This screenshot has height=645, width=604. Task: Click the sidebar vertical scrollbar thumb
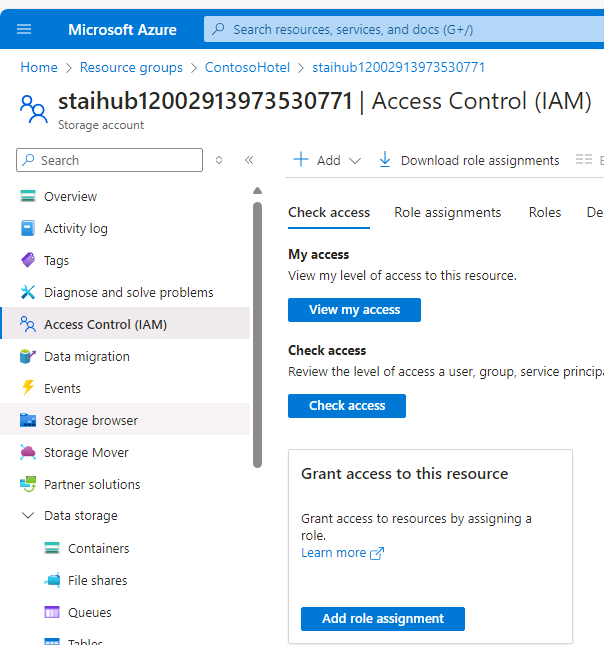tap(258, 335)
